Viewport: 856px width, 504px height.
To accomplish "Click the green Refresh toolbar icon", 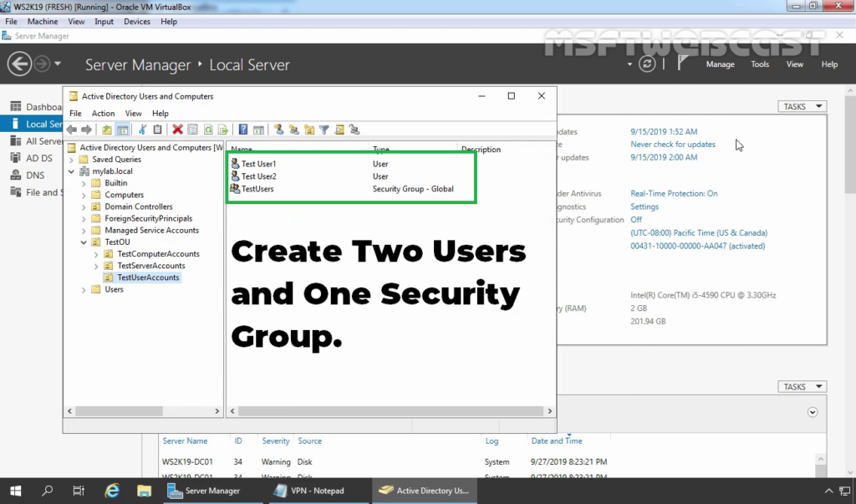I will pyautogui.click(x=208, y=130).
